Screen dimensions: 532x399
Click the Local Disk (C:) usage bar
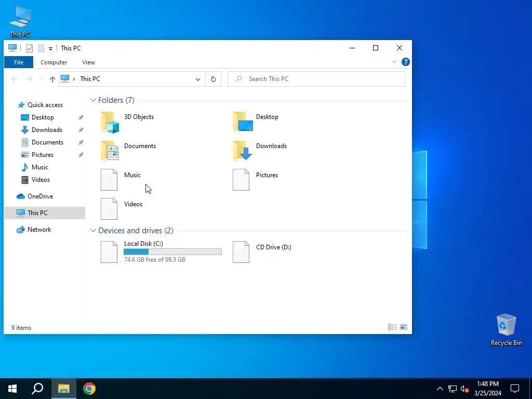click(x=172, y=252)
